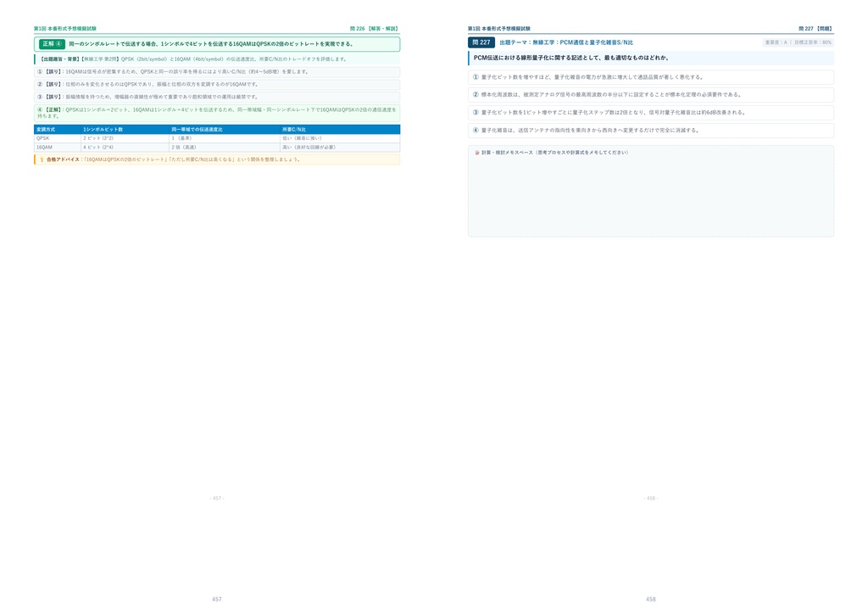Click the correct-answer summary starting 同一のシンボルレートで伝送する場合

pyautogui.click(x=211, y=44)
